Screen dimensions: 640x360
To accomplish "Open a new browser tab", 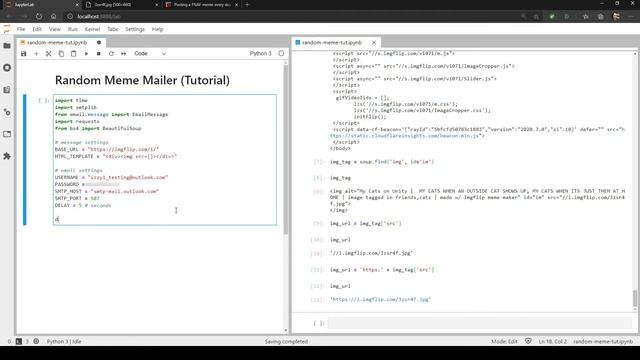I will tap(247, 4).
